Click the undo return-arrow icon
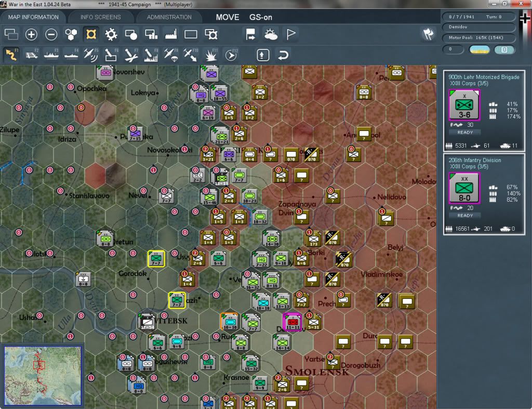Viewport: 532px width, 409px height. pos(283,55)
